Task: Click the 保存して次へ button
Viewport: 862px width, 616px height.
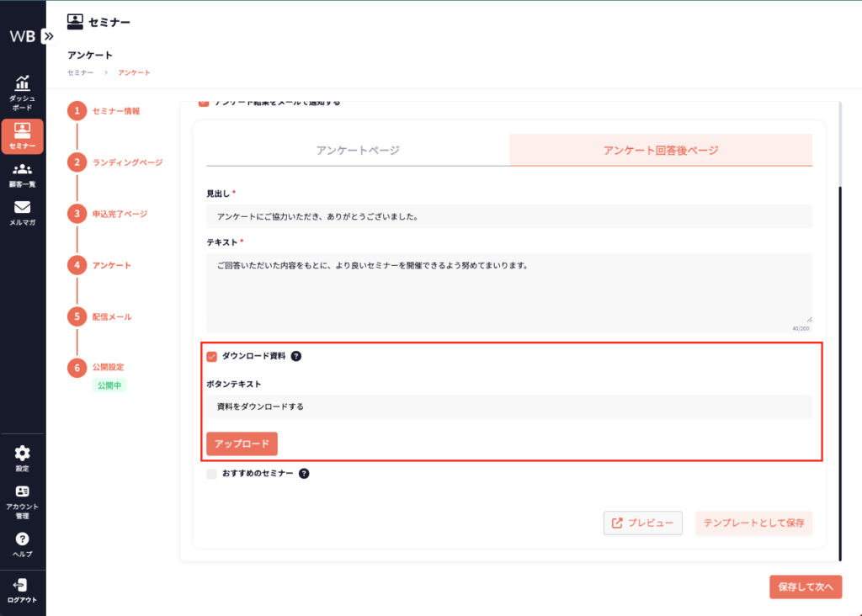Action: click(805, 587)
